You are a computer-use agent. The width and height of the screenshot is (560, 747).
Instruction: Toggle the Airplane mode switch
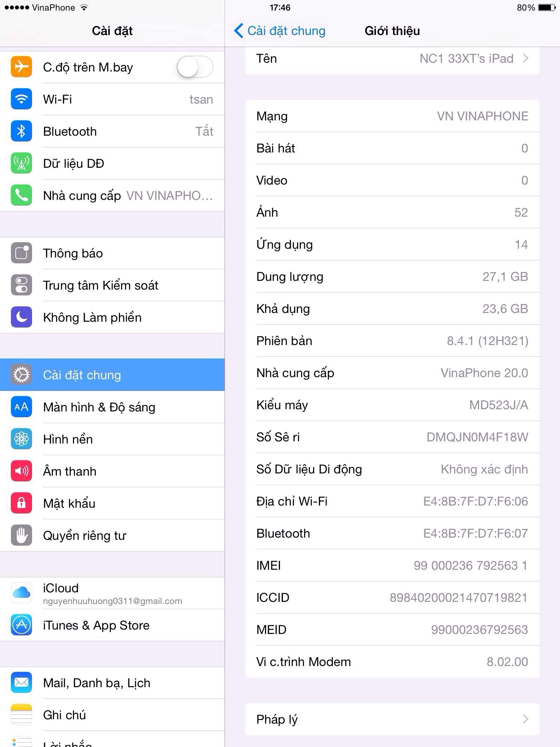195,67
